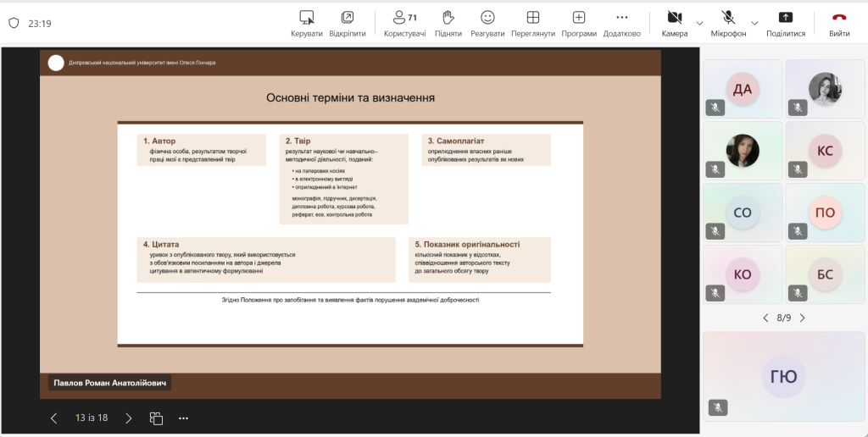This screenshot has height=437, width=868.
Task: Click the shield security icon
Action: (x=14, y=24)
